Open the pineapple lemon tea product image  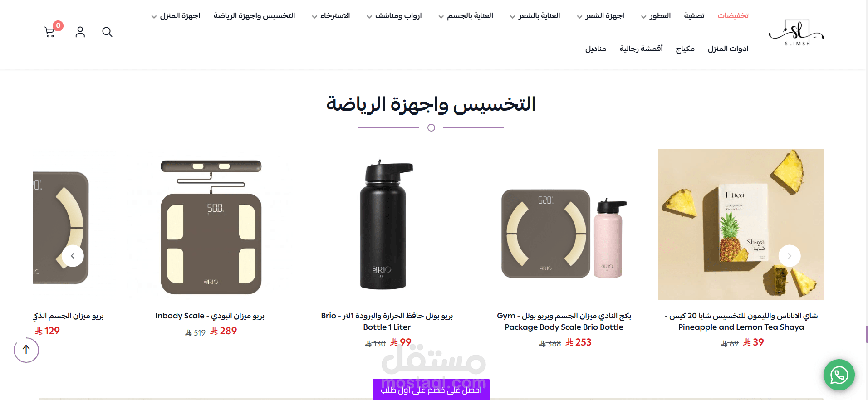pos(741,224)
